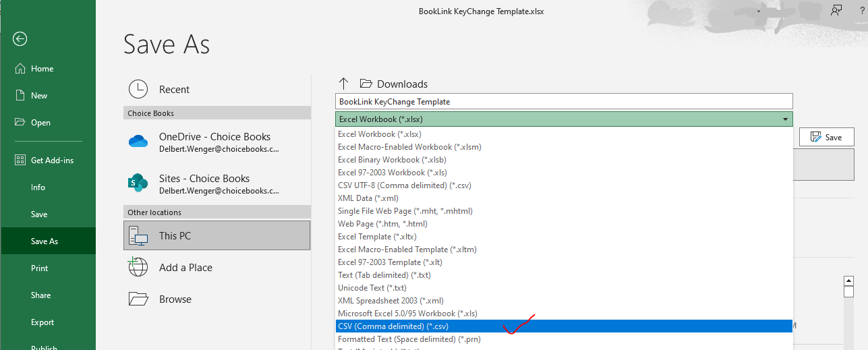Image resolution: width=868 pixels, height=350 pixels.
Task: Click Browse to pick a folder
Action: click(x=217, y=299)
